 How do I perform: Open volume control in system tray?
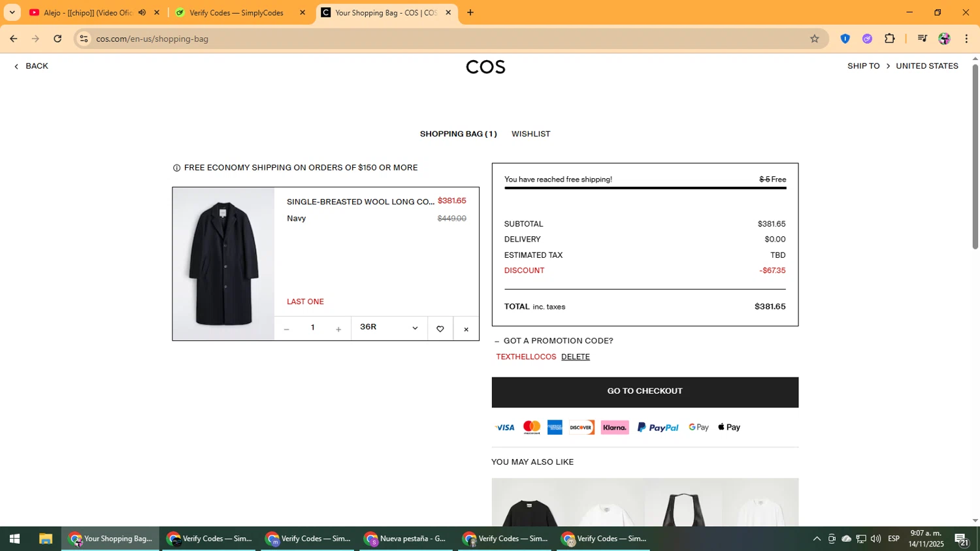coord(875,539)
